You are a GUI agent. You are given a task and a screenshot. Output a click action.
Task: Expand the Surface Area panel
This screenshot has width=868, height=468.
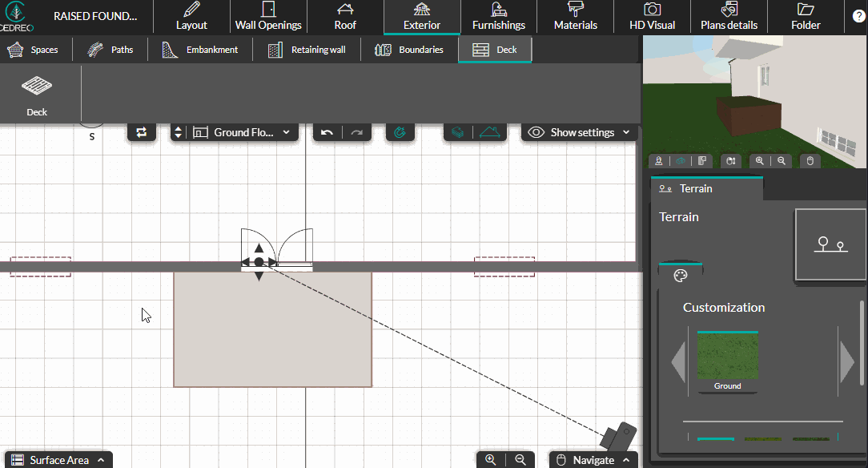58,460
